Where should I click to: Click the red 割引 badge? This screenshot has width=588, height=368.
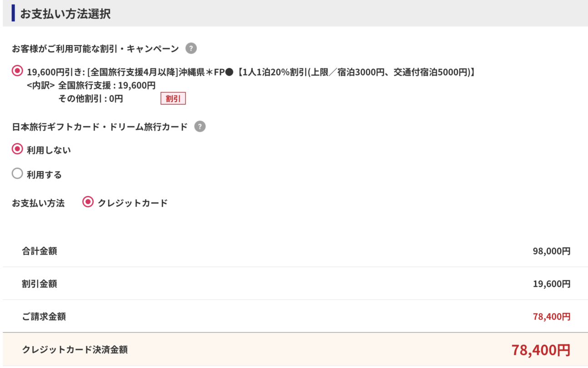click(173, 99)
